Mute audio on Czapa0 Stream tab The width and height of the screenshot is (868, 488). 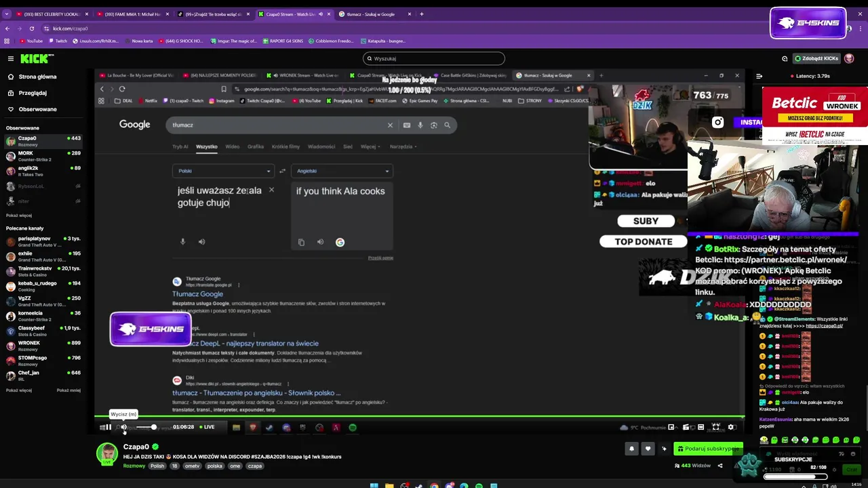[x=321, y=14]
